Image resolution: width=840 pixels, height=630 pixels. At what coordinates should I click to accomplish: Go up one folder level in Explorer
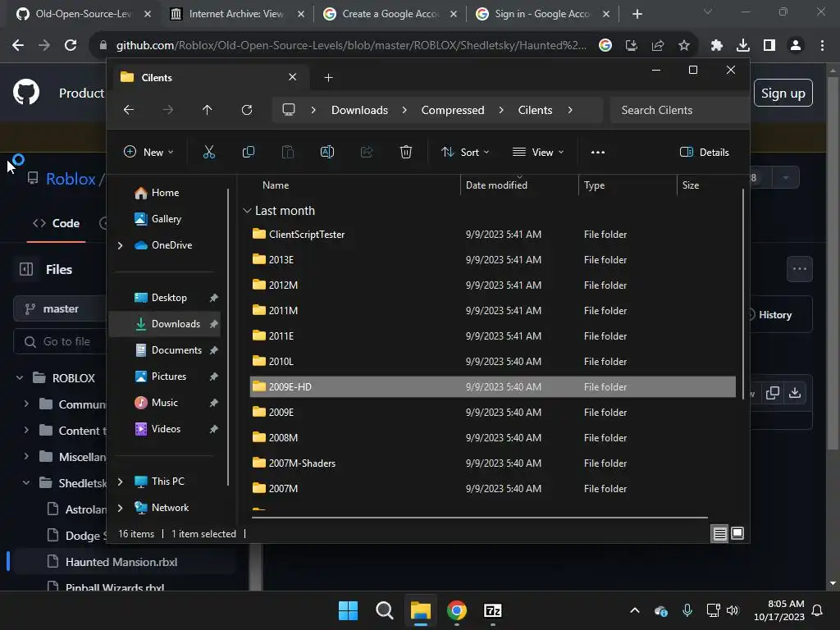(208, 110)
